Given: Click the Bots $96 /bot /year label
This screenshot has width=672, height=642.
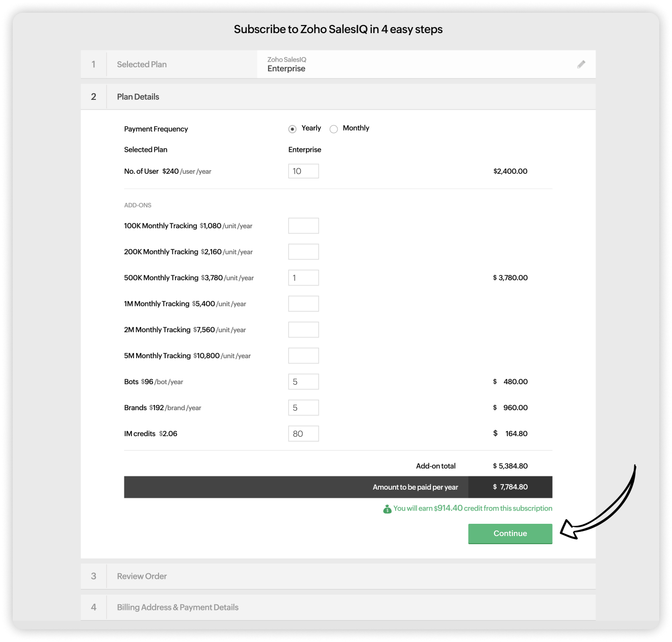Looking at the screenshot, I should pos(153,382).
